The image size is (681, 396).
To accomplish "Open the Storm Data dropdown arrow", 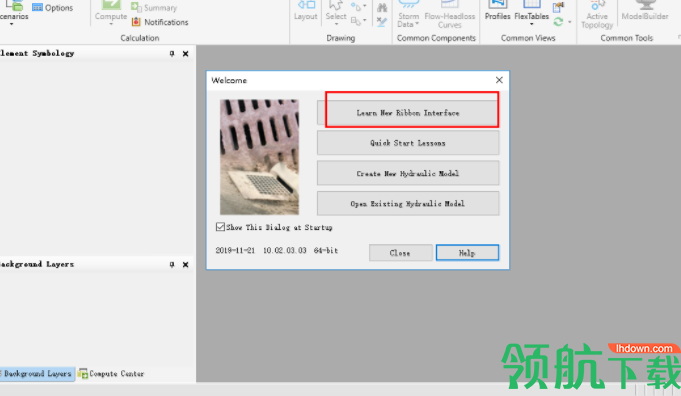I will 417,24.
